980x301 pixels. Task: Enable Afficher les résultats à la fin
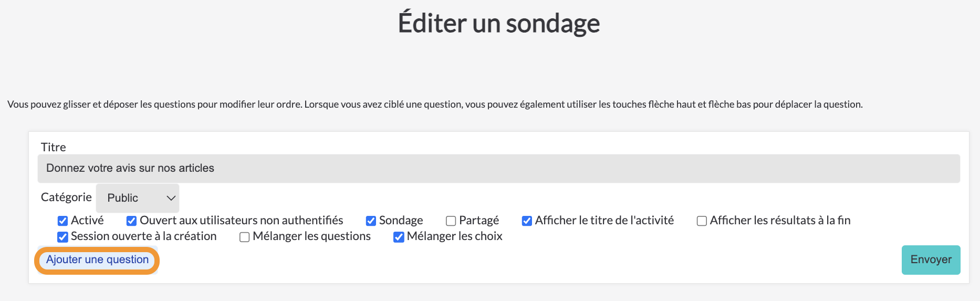coord(702,221)
